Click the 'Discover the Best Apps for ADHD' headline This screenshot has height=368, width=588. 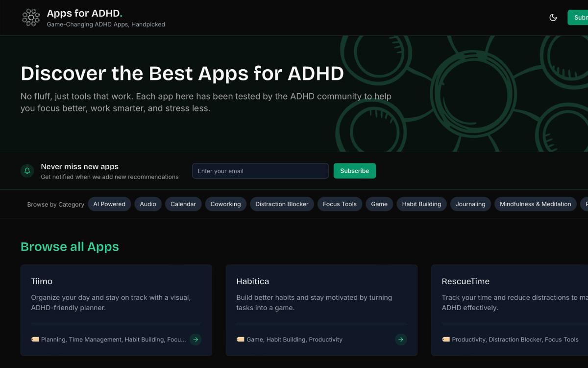182,74
